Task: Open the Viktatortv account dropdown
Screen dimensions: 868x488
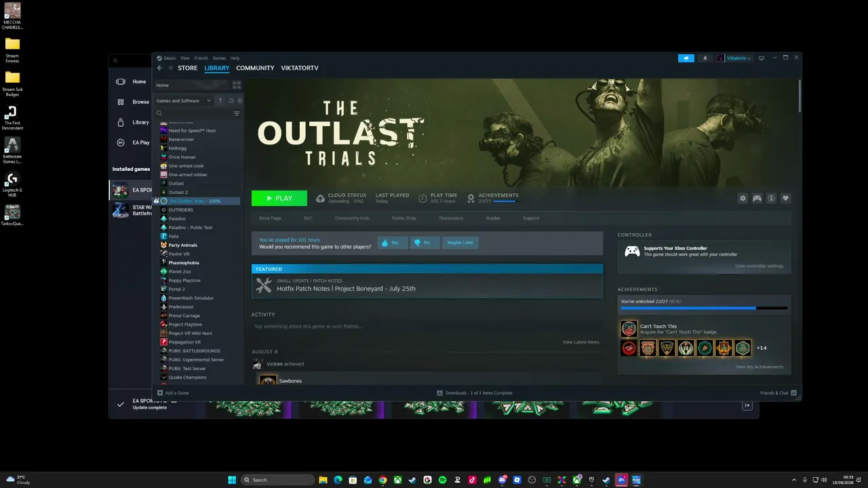Action: pos(735,58)
